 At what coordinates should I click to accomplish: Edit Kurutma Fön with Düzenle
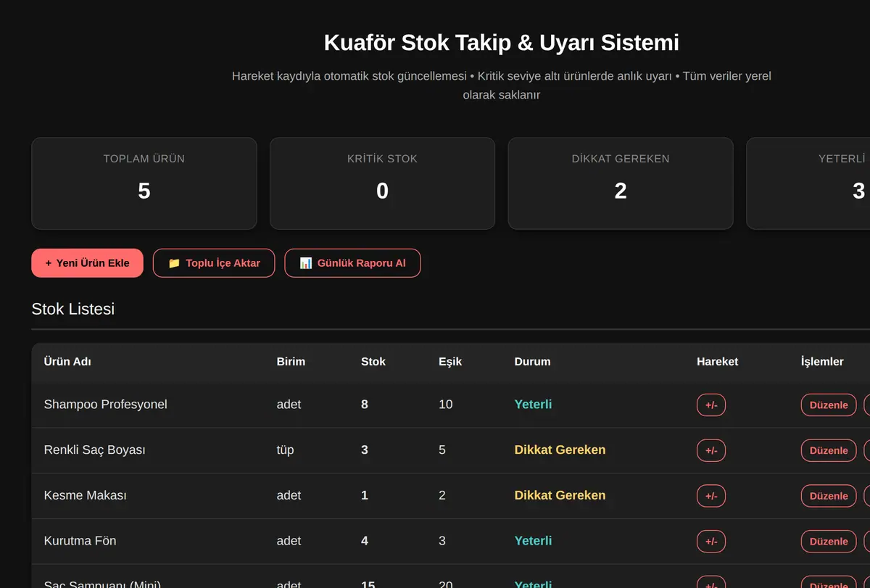[x=829, y=541]
